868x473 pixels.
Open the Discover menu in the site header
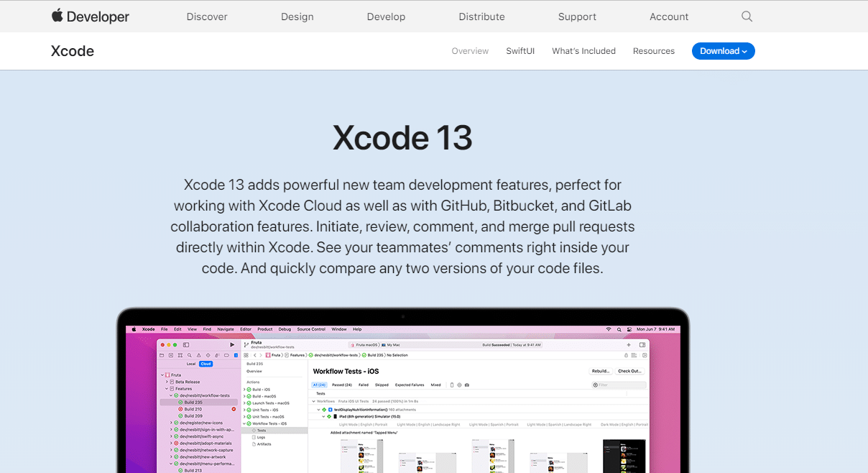[207, 17]
